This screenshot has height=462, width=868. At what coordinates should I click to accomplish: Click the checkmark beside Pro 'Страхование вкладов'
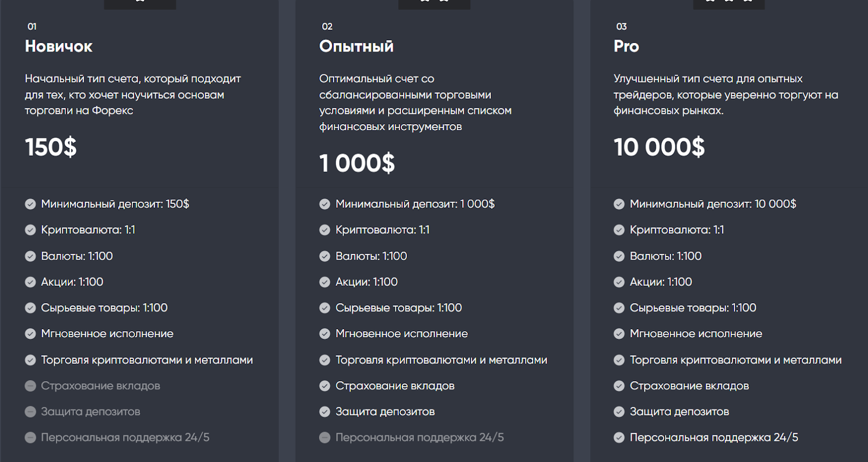[619, 386]
